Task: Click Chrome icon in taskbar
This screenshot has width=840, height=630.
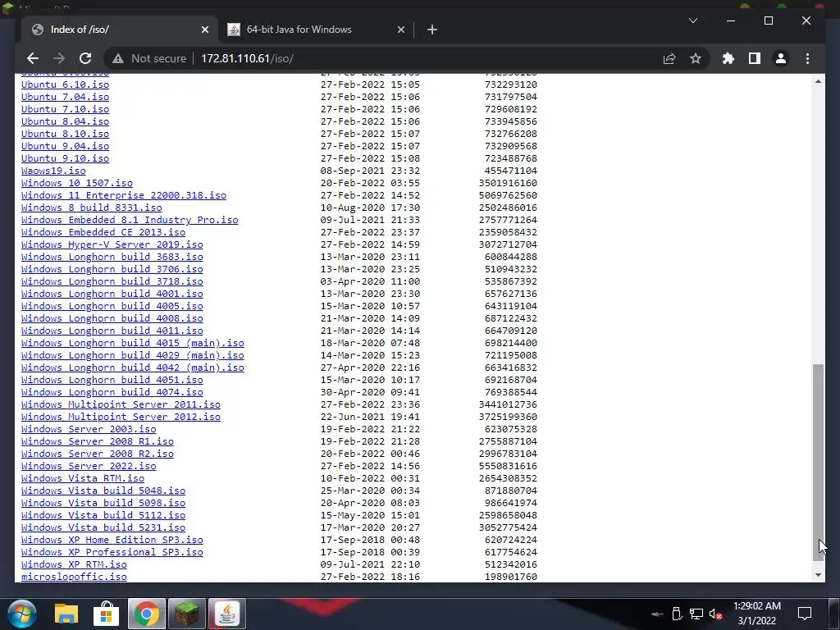Action: [146, 614]
